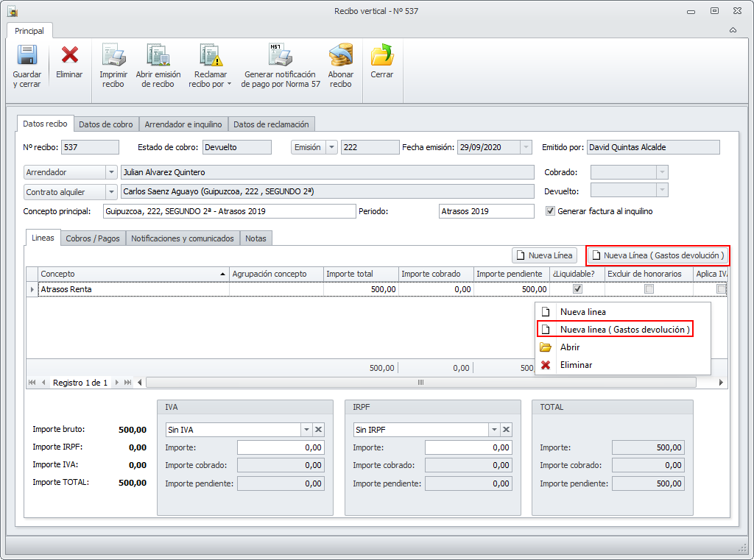Click the red Eliminar icon in ribbon
This screenshot has width=754, height=560.
(x=69, y=57)
